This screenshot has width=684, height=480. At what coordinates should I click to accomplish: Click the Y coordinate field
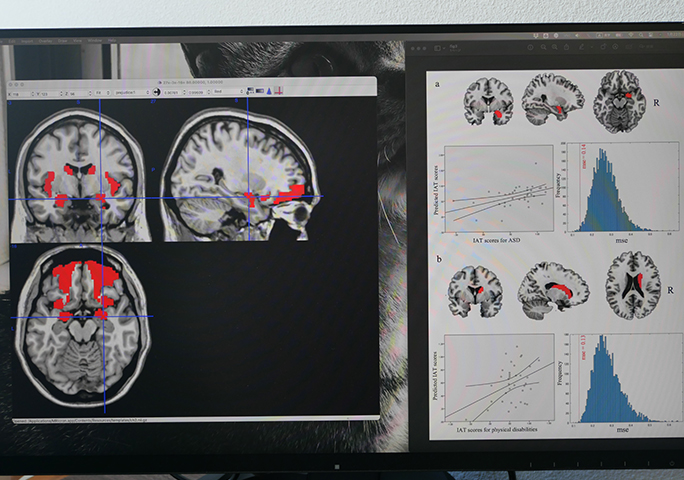click(49, 93)
